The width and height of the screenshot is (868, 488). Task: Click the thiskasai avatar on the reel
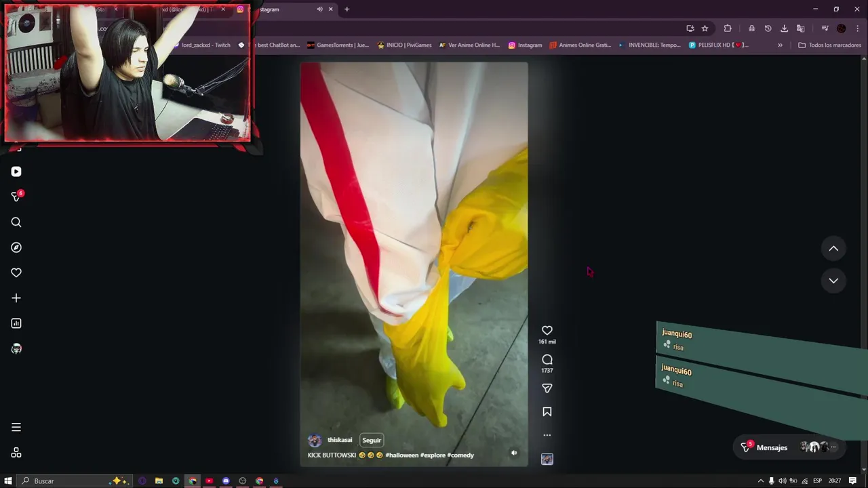[x=315, y=440]
